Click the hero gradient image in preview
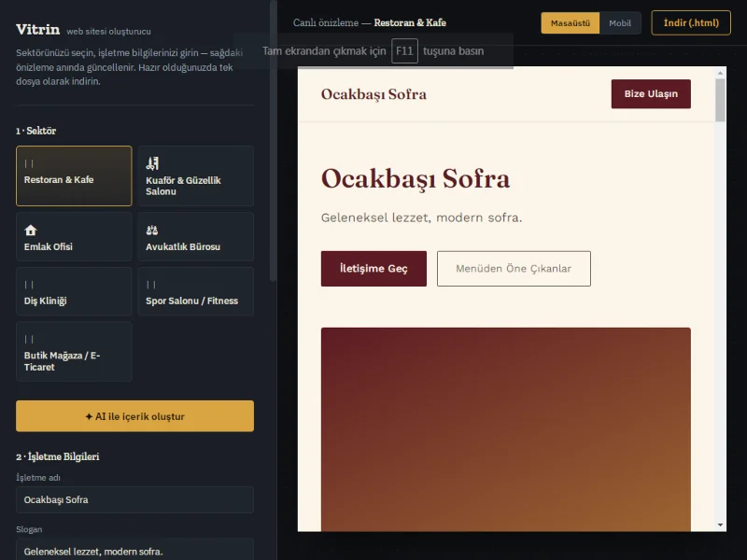 click(x=506, y=429)
